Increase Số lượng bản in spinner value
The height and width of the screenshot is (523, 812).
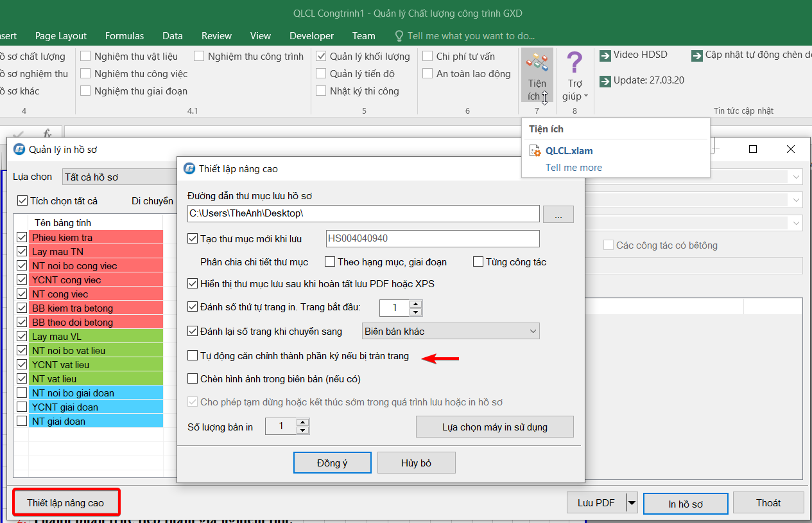(x=303, y=422)
